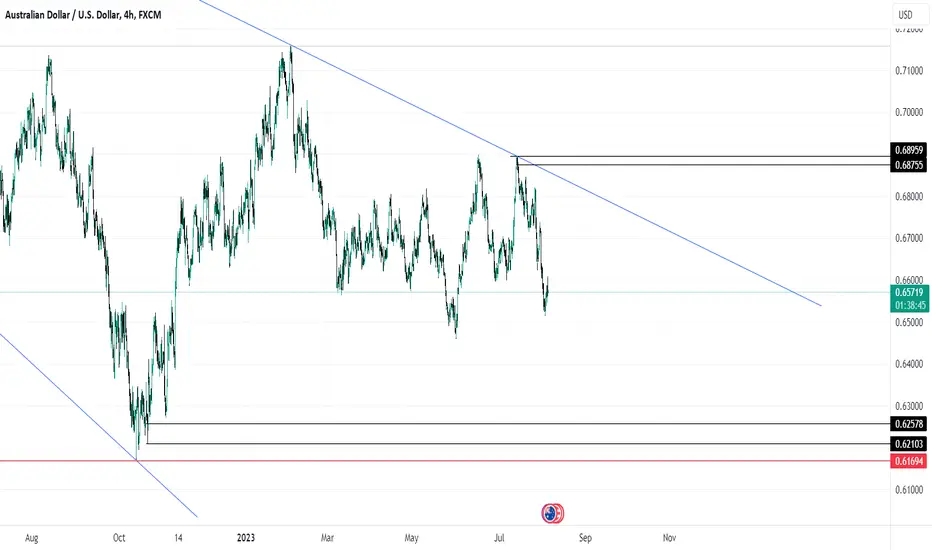This screenshot has width=932, height=550.
Task: Click the 0.61000 price scale value
Action: point(909,490)
